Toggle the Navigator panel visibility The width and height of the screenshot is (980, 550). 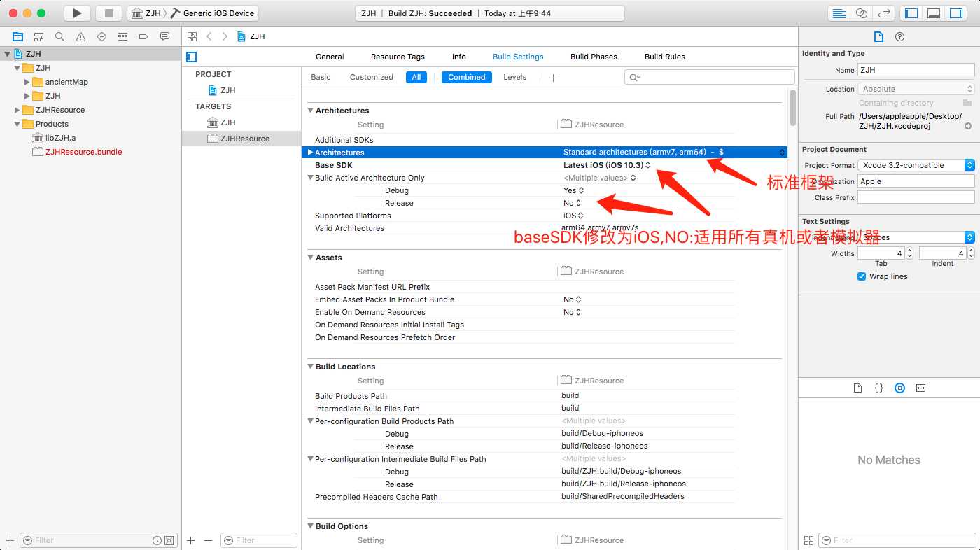pos(912,13)
